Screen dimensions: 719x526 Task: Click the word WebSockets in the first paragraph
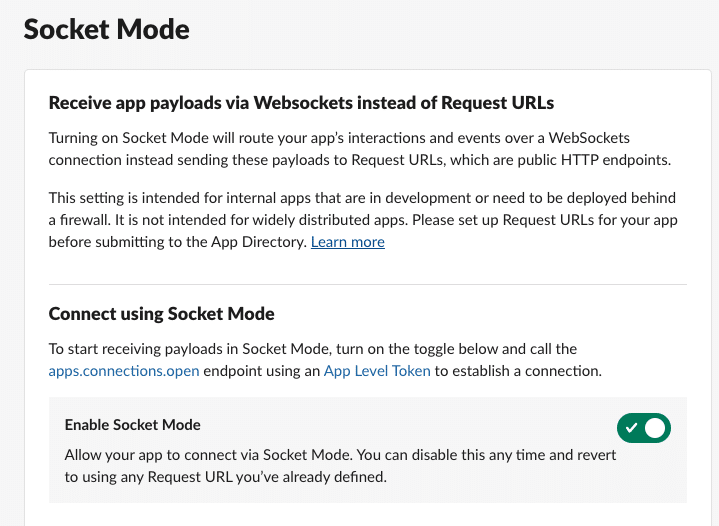[x=589, y=138]
